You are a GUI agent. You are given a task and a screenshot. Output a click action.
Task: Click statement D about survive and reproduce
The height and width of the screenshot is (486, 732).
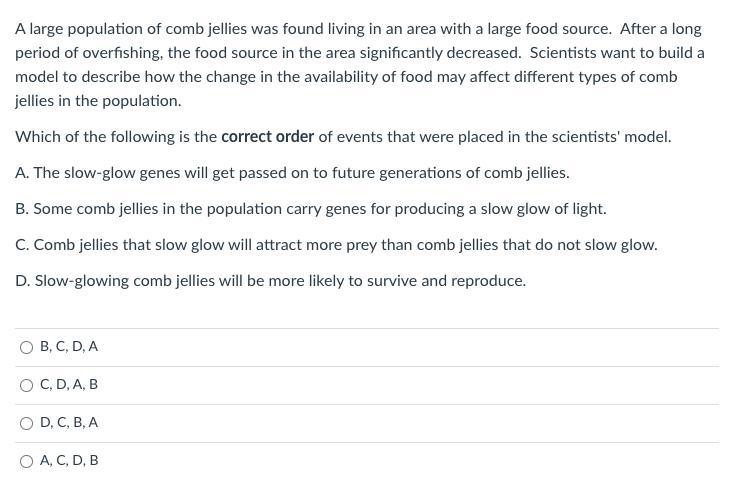270,281
